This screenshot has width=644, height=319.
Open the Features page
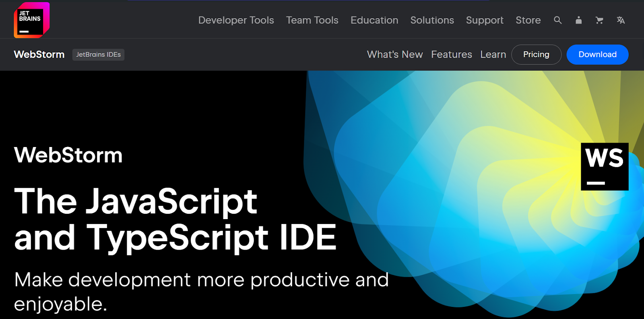452,54
